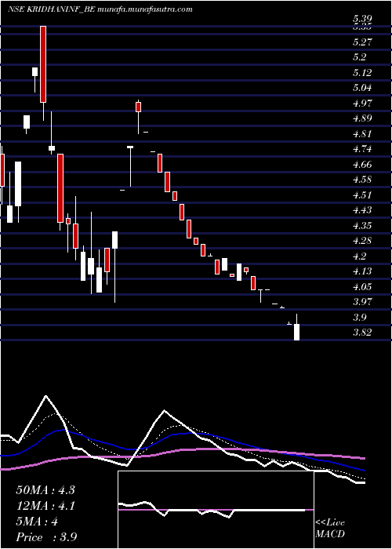Click the 5.12 price axis label
Viewport: 392px width, 549px height.
click(x=362, y=72)
